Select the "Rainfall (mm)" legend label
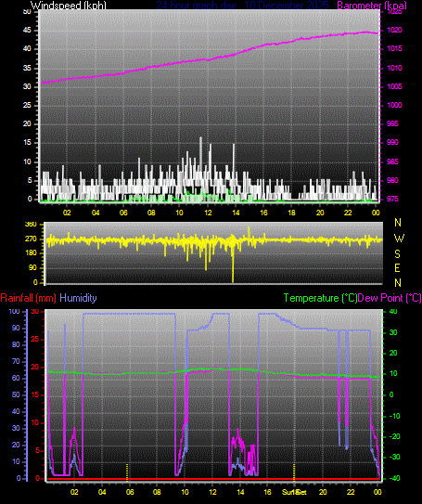Viewport: 422px width, 504px height. (28, 298)
